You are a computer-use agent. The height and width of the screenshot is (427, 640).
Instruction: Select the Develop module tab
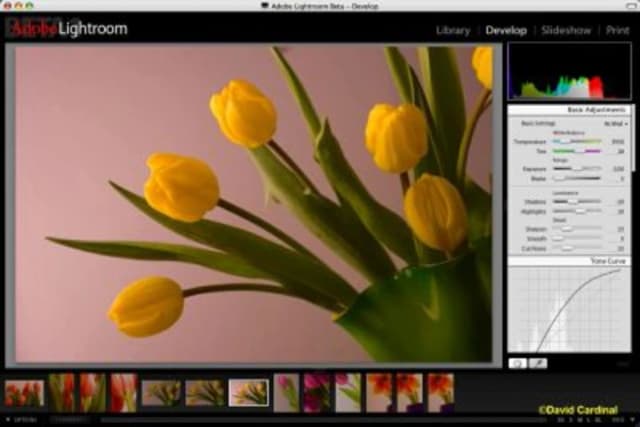pyautogui.click(x=506, y=31)
